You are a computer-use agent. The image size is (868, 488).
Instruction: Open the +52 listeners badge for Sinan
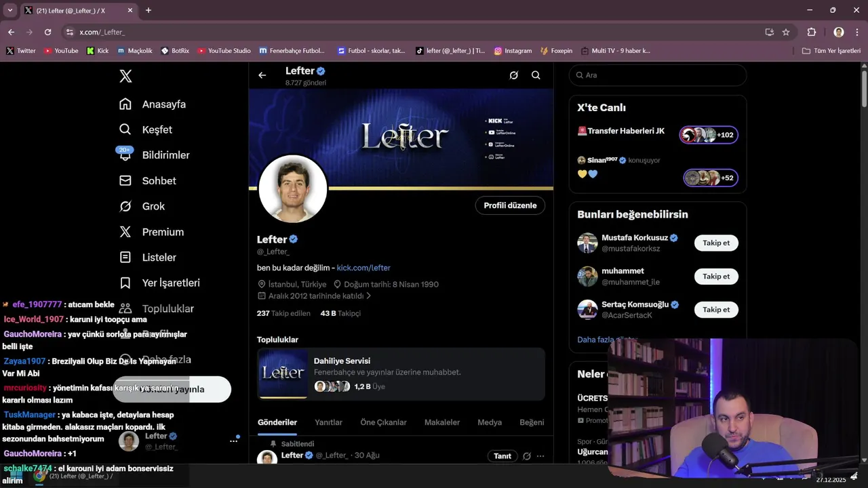point(711,178)
